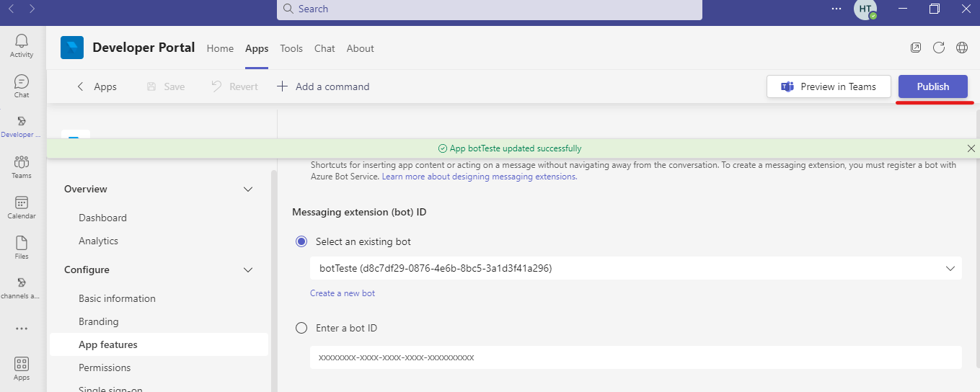This screenshot has width=980, height=392.
Task: Open Chat in the left sidebar
Action: [22, 86]
